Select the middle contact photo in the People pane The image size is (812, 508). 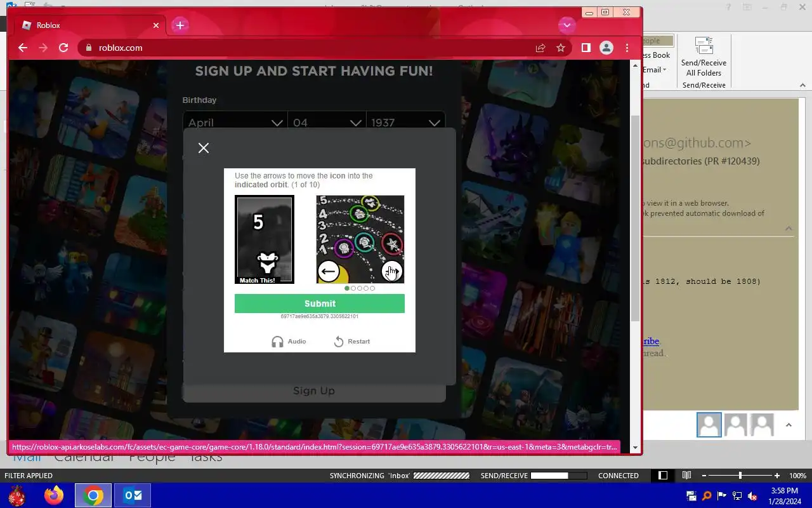click(x=736, y=425)
